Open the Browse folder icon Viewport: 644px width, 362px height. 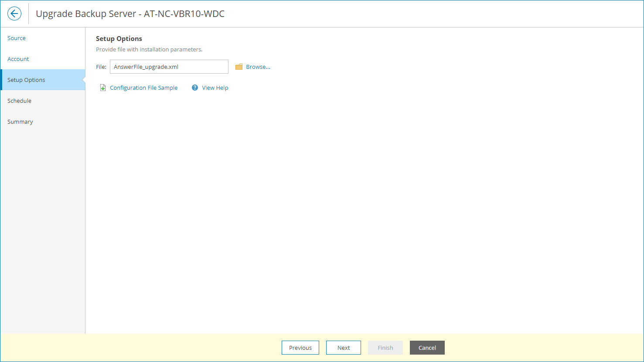click(x=239, y=66)
